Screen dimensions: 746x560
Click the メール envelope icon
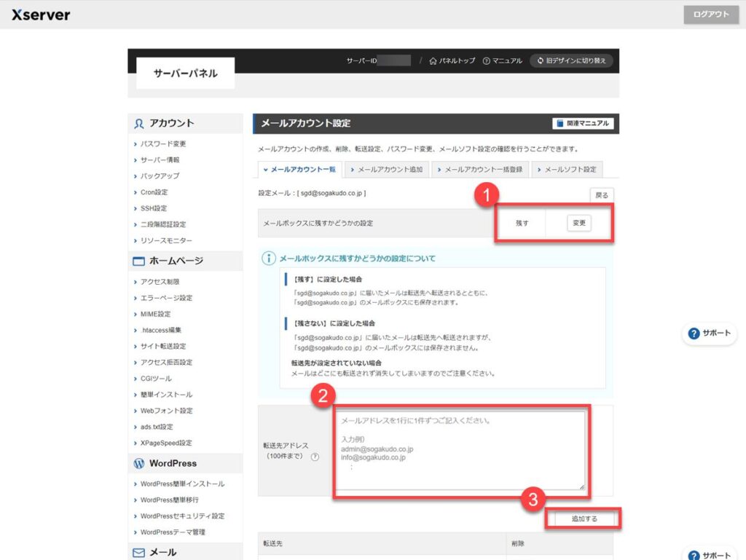[x=138, y=553]
